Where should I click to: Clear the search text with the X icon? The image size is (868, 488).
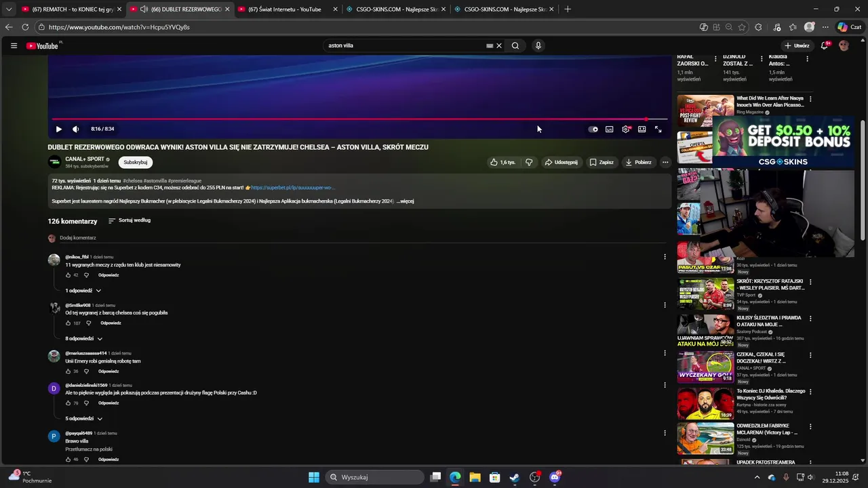point(499,46)
